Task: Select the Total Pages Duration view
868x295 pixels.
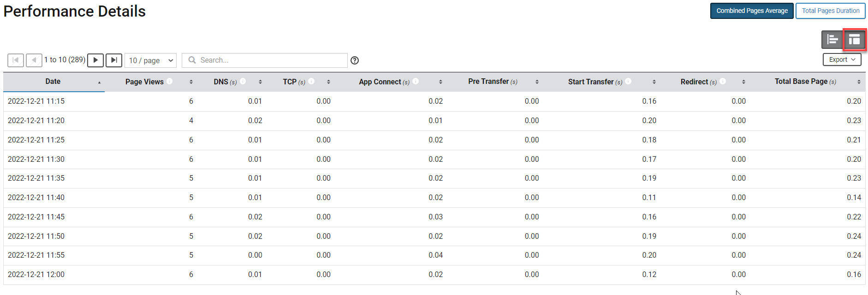Action: tap(831, 11)
